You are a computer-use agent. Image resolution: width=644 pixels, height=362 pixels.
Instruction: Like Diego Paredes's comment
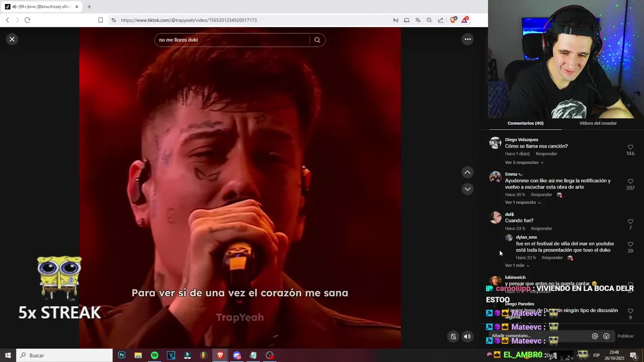(630, 311)
